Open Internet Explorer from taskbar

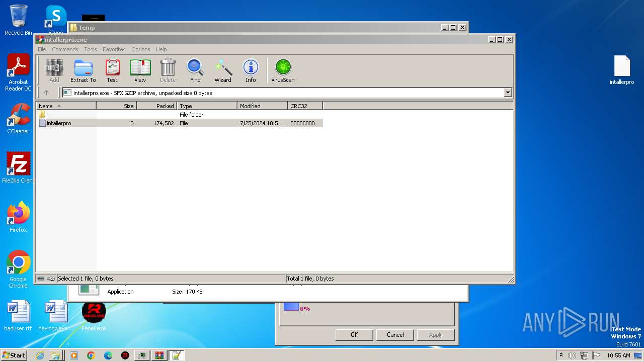pyautogui.click(x=40, y=355)
